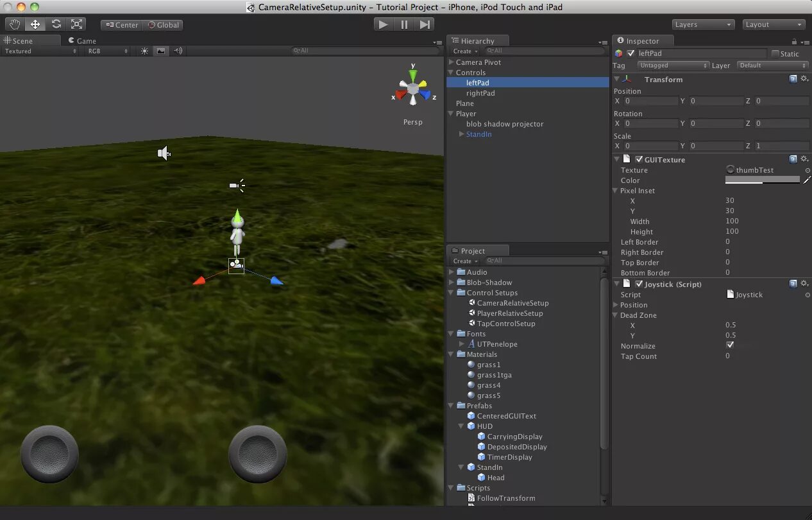Viewport: 812px width, 520px height.
Task: Toggle pivot Center button
Action: (121, 25)
